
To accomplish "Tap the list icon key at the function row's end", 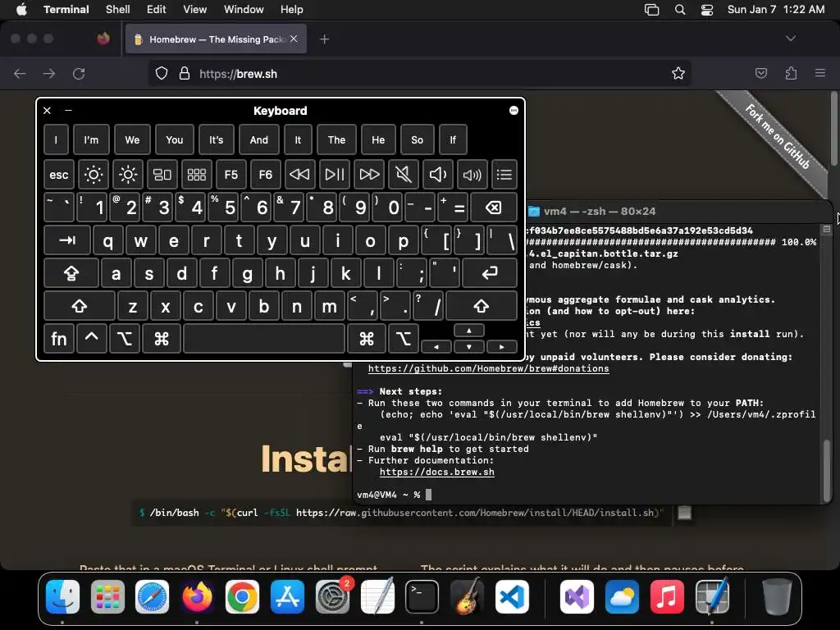I will click(x=504, y=175).
